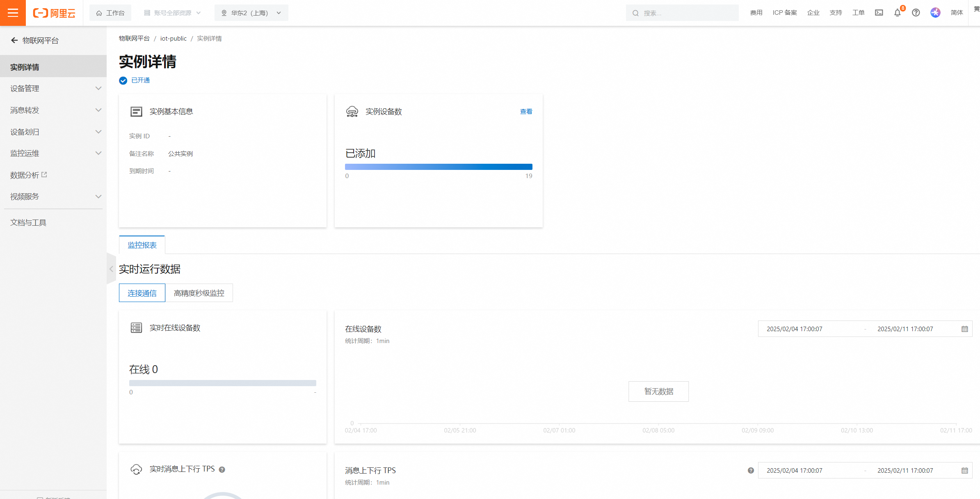Click the search magnifier icon
This screenshot has width=980, height=499.
[635, 13]
